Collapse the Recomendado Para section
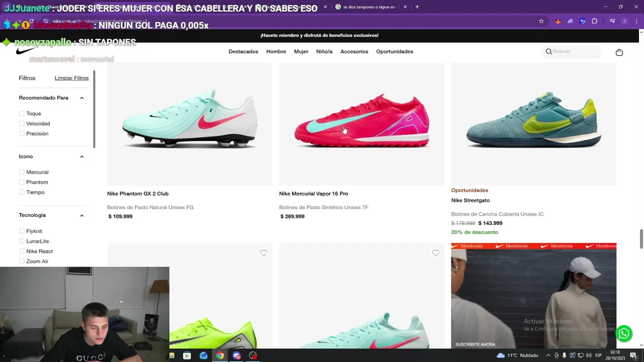This screenshot has height=362, width=644. click(x=82, y=98)
